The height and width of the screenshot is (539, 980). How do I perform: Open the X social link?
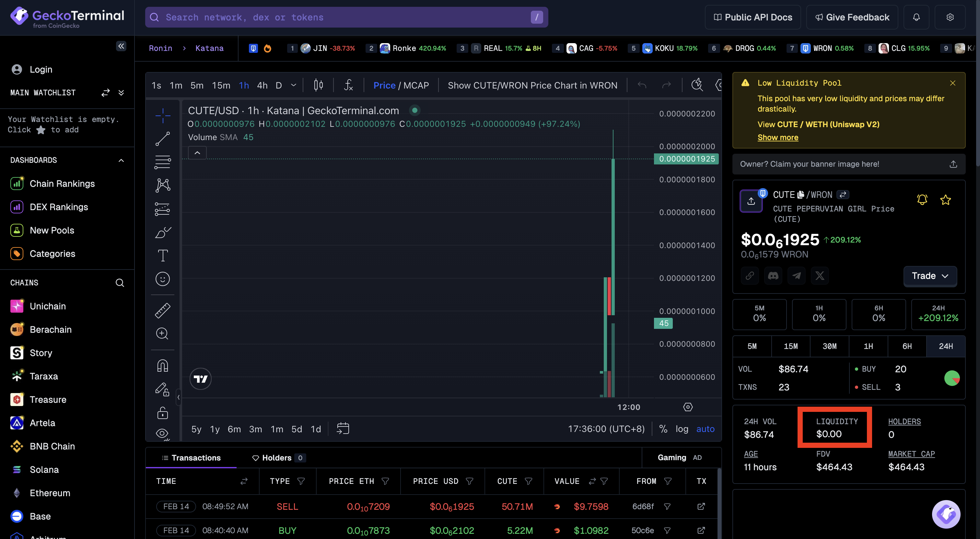[820, 276]
